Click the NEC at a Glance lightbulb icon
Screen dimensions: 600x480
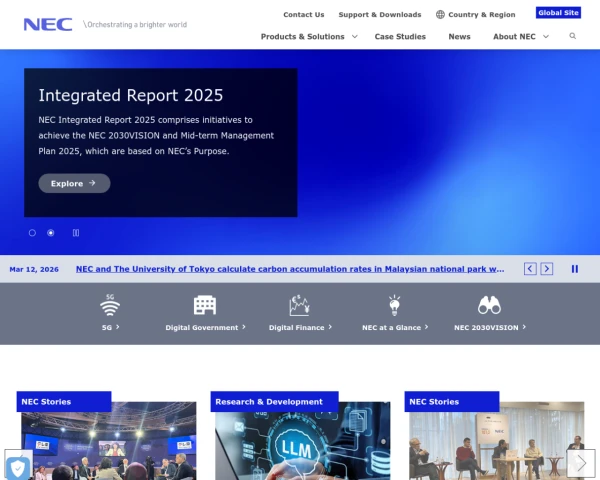(x=394, y=305)
